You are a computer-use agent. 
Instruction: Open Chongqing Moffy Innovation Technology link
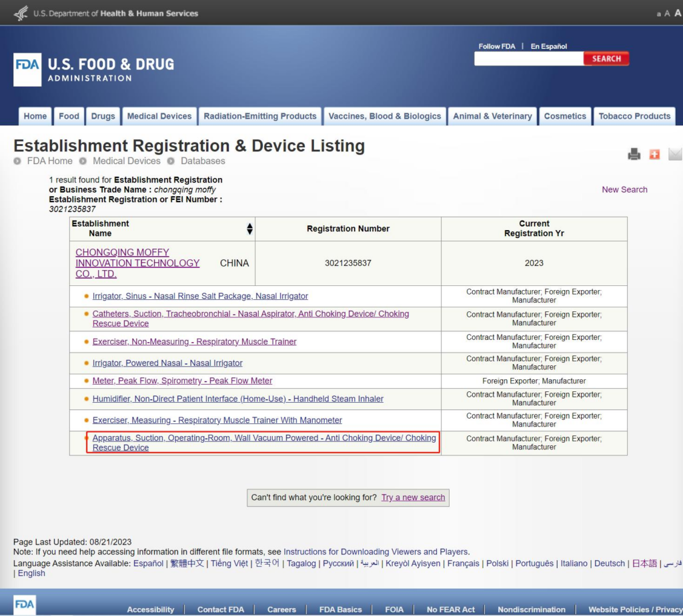click(137, 263)
